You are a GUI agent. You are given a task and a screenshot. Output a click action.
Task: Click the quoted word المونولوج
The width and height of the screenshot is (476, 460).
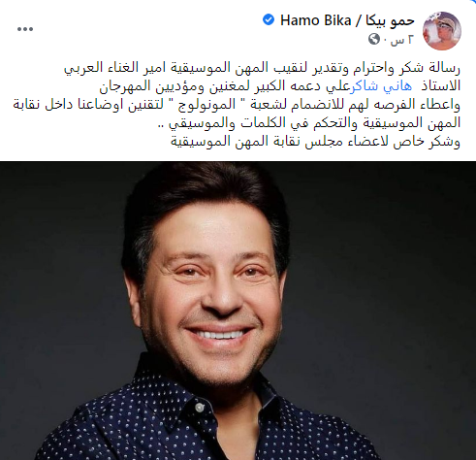(x=206, y=105)
